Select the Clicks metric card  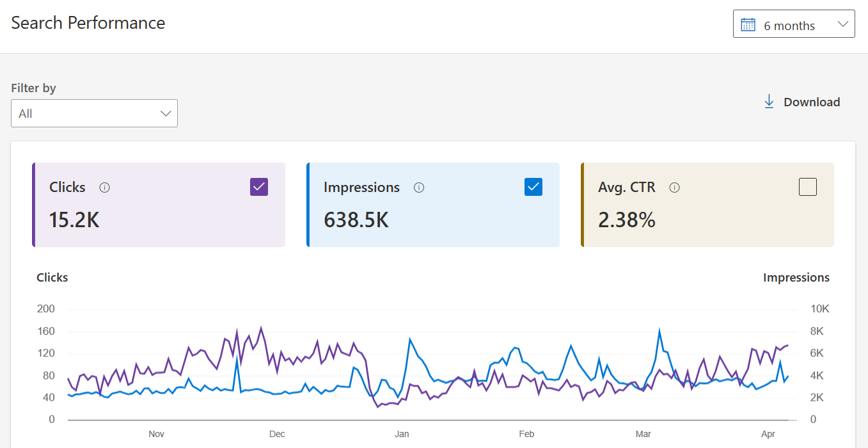click(x=159, y=205)
